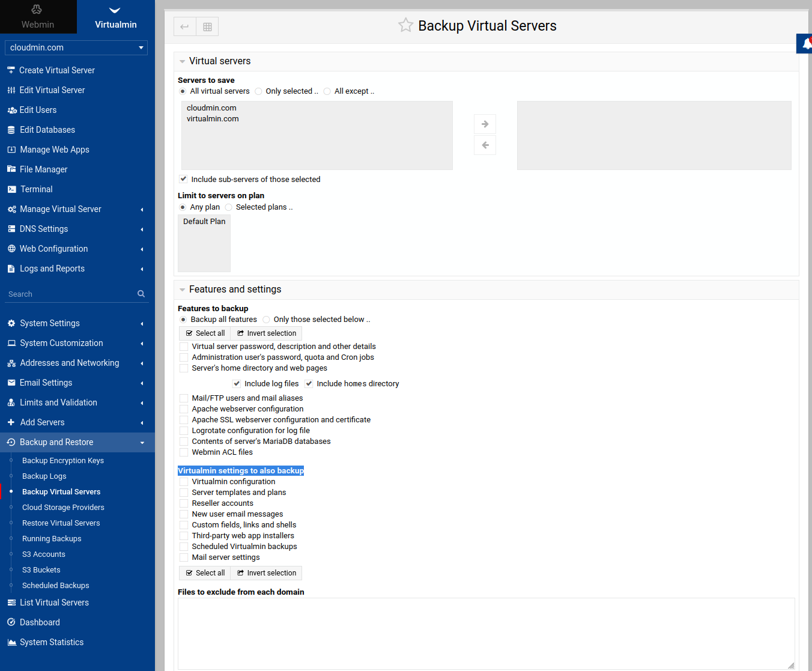Open S3 Accounts link
This screenshot has width=812, height=671.
pyautogui.click(x=44, y=554)
